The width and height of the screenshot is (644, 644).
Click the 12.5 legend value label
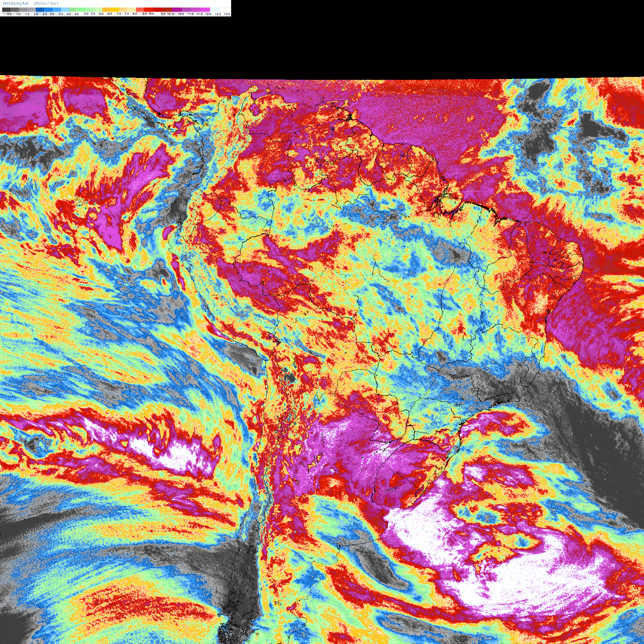coord(218,14)
